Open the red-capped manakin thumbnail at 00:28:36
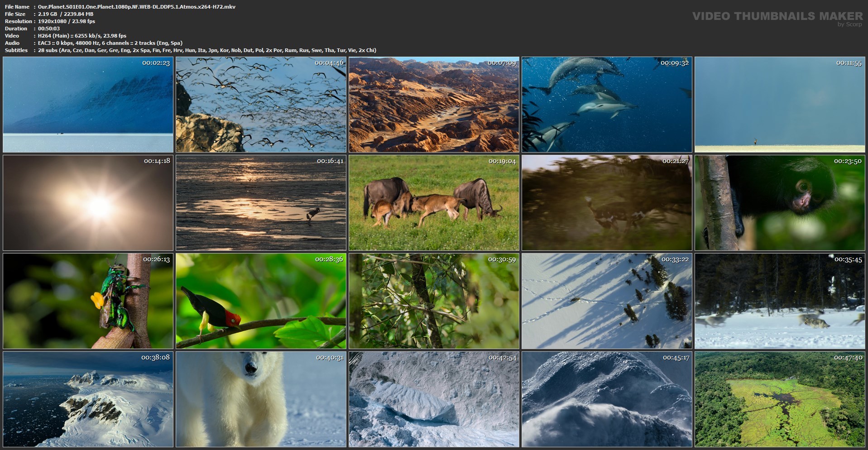Image resolution: width=868 pixels, height=450 pixels. [x=261, y=301]
